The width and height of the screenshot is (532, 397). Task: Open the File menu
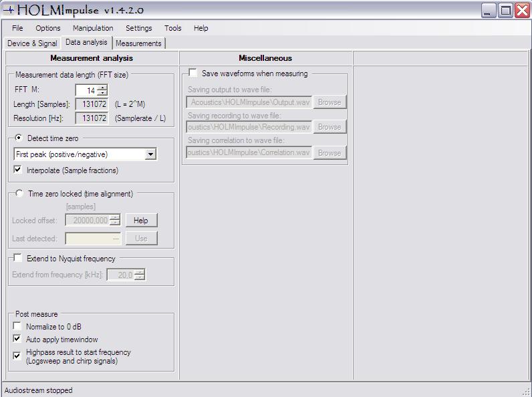click(x=17, y=28)
